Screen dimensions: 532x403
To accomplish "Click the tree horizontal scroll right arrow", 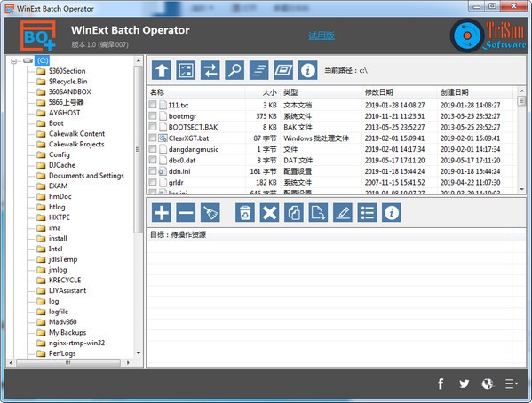I will (x=128, y=363).
